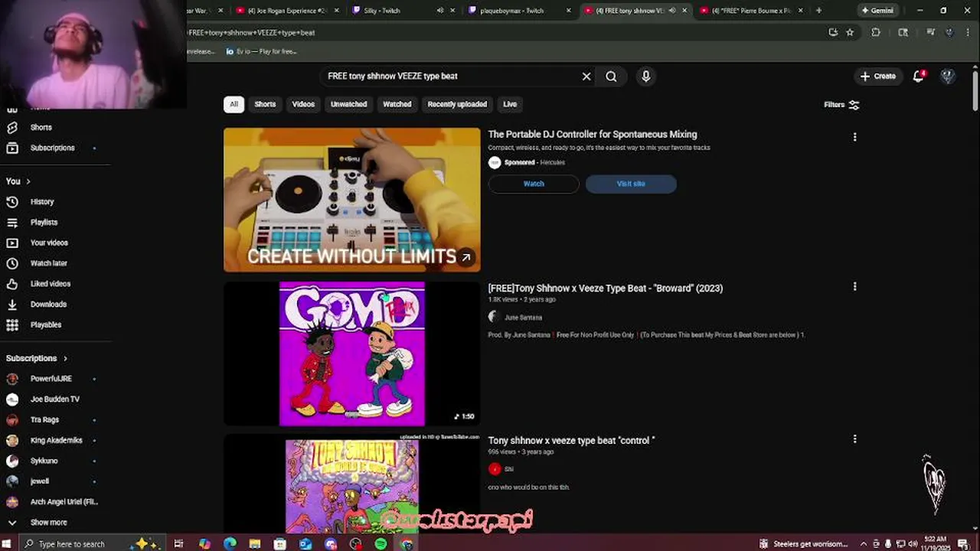Select the Videos filter chip
The height and width of the screenshot is (551, 980).
[x=303, y=104]
